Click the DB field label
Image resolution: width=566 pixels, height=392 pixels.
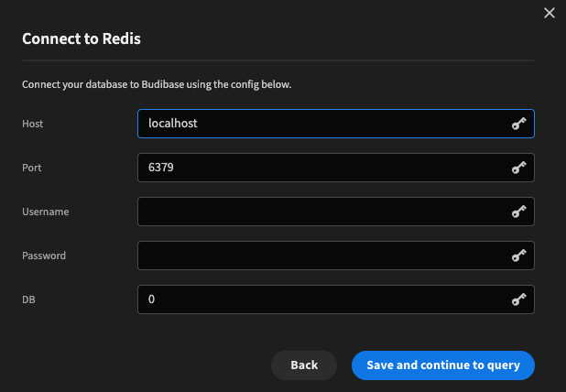coord(29,299)
